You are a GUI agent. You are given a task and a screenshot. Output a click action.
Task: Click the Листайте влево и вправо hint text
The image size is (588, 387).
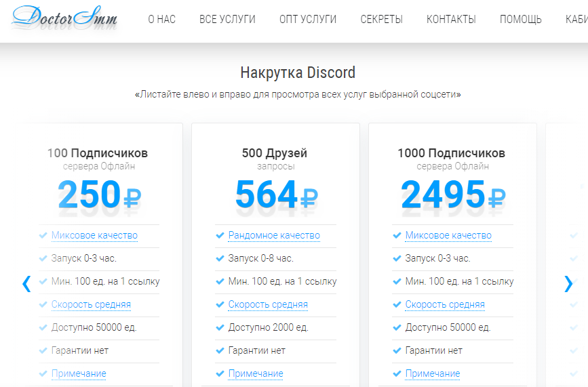(298, 94)
